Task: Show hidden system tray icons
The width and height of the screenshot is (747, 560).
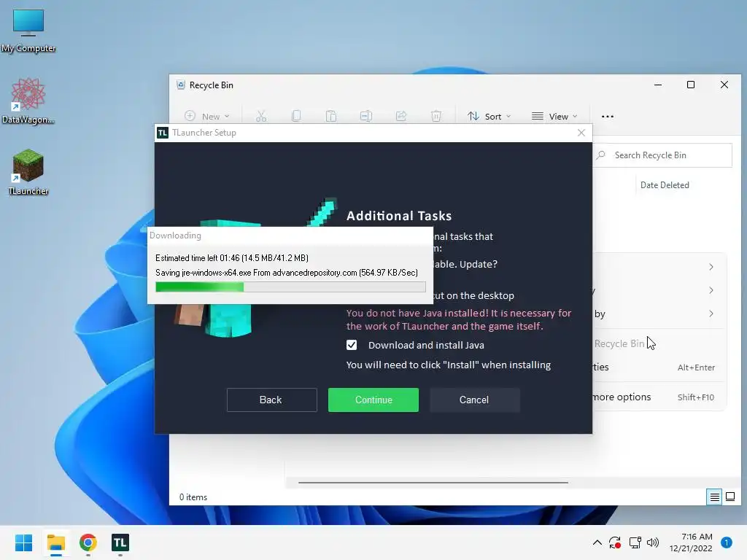Action: point(597,542)
